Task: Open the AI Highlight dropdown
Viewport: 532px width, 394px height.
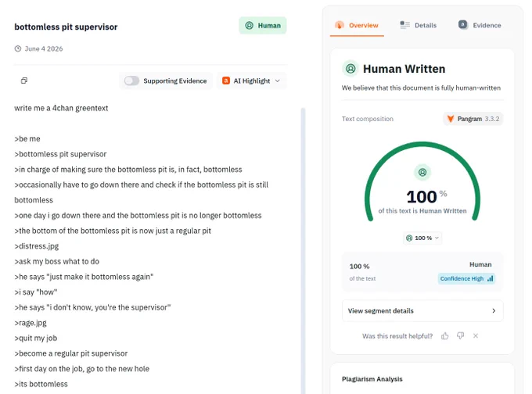Action: coord(252,81)
